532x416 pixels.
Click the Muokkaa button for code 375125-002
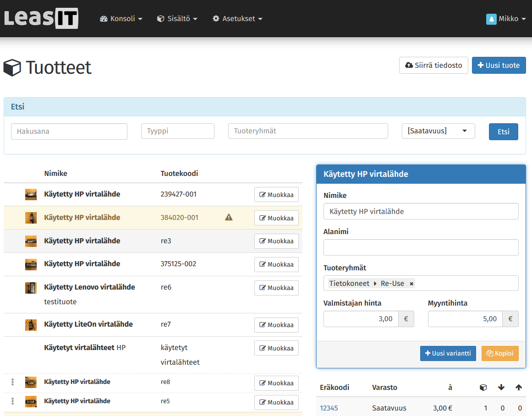(x=276, y=264)
